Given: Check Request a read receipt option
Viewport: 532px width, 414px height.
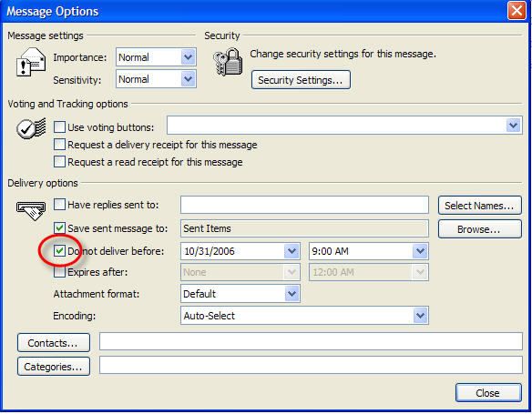Looking at the screenshot, I should [59, 162].
